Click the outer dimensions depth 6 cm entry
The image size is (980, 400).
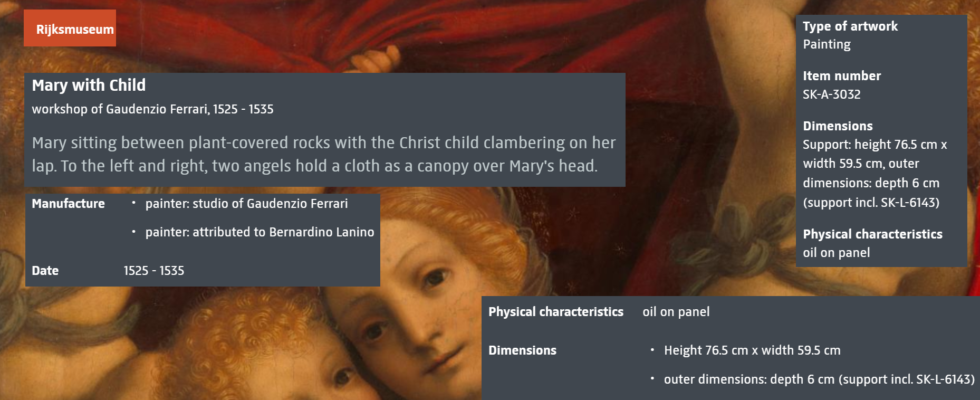[819, 379]
